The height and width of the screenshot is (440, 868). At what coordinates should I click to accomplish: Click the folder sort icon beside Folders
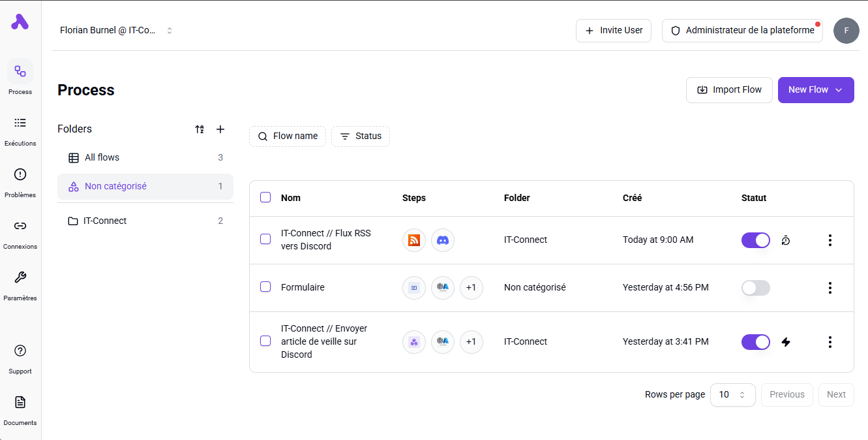click(200, 129)
